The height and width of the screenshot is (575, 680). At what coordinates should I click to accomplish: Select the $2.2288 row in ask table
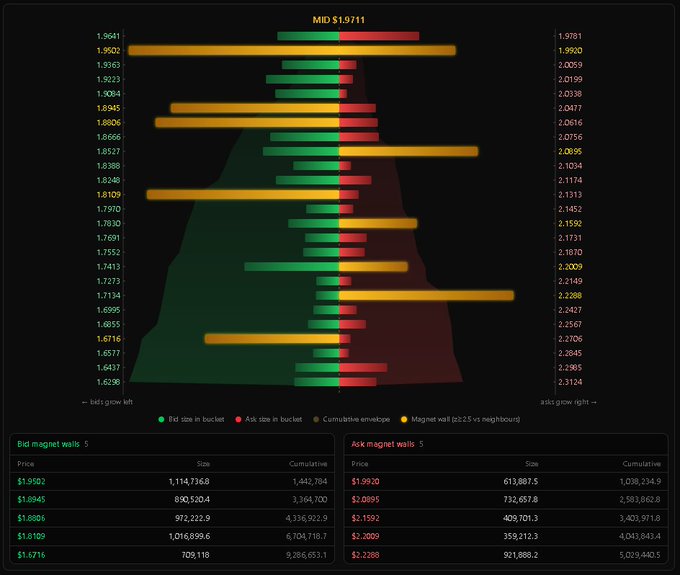click(x=506, y=555)
